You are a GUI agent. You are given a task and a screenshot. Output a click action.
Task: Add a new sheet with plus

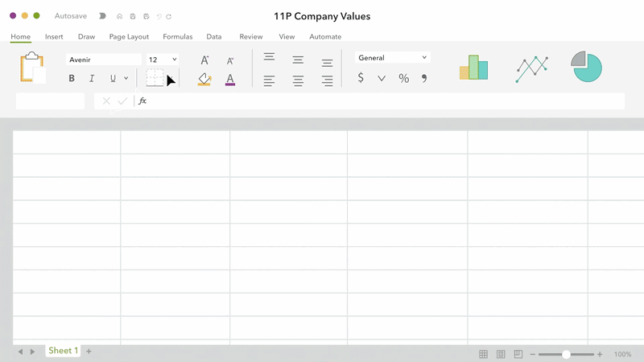(x=89, y=352)
